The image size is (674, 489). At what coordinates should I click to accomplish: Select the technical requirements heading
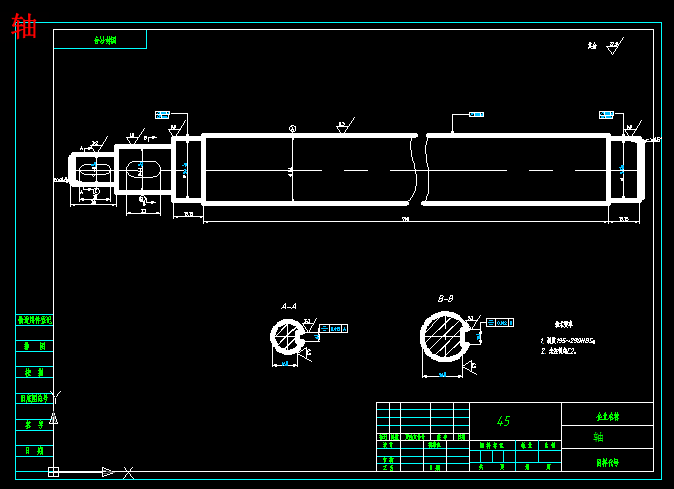pyautogui.click(x=564, y=324)
